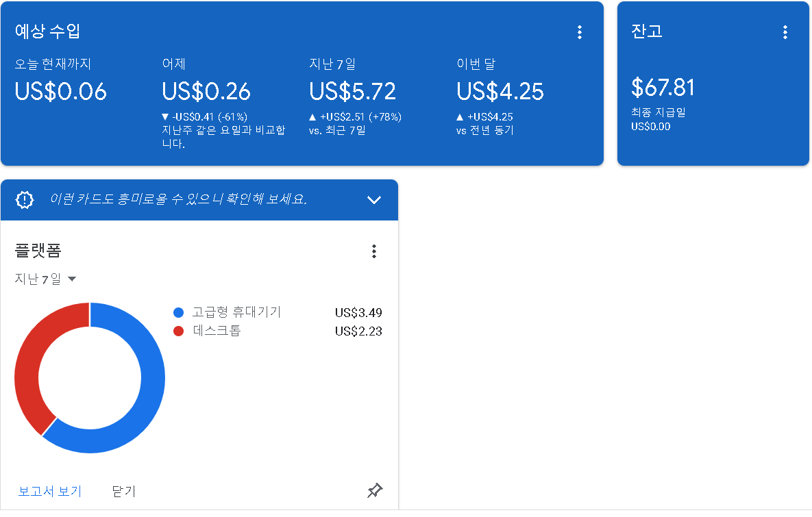Click the 이번 달 label
Screen dimensions: 812x517
click(476, 64)
